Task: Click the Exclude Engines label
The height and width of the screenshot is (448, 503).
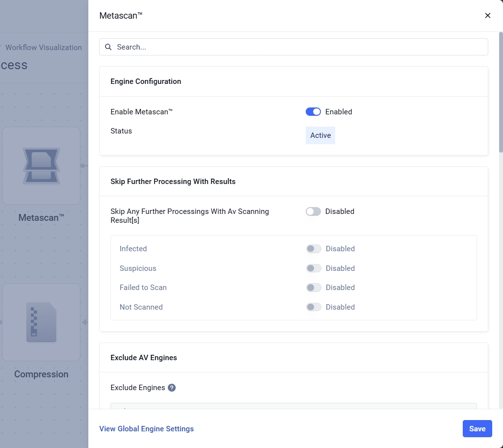Action: coord(137,388)
